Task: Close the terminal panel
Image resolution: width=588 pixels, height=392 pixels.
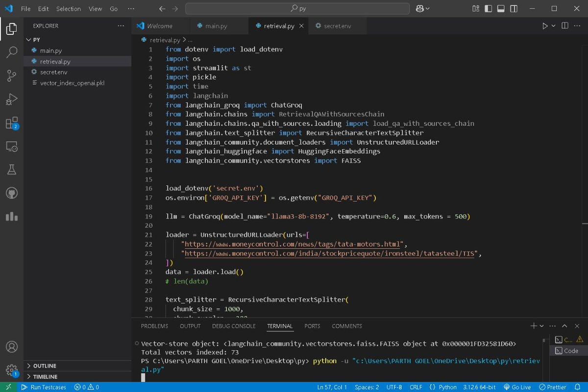Action: [x=577, y=326]
